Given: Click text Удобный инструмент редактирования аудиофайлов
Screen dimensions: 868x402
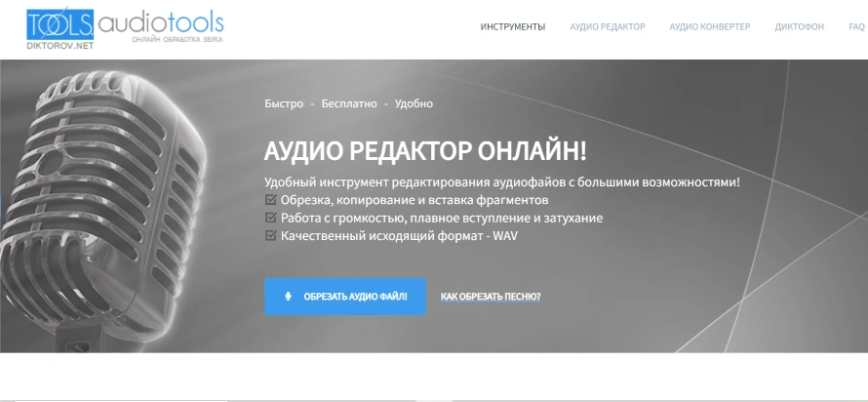Looking at the screenshot, I should 502,182.
